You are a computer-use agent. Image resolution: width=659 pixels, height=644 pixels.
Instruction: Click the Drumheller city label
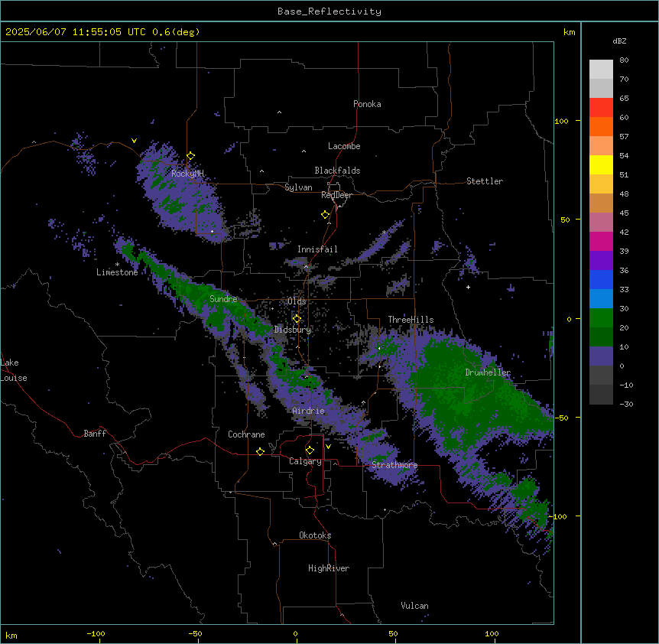click(488, 372)
